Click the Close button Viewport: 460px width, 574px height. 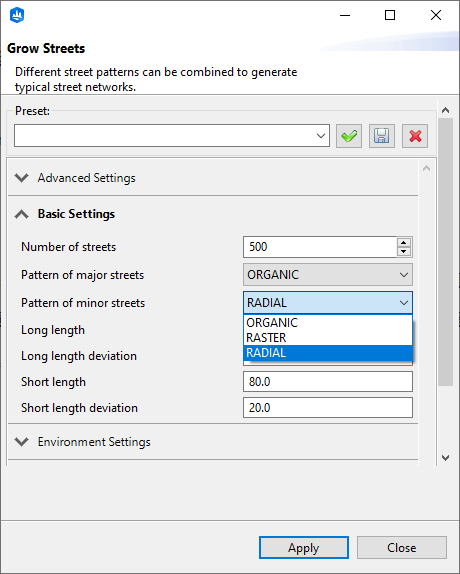(402, 548)
